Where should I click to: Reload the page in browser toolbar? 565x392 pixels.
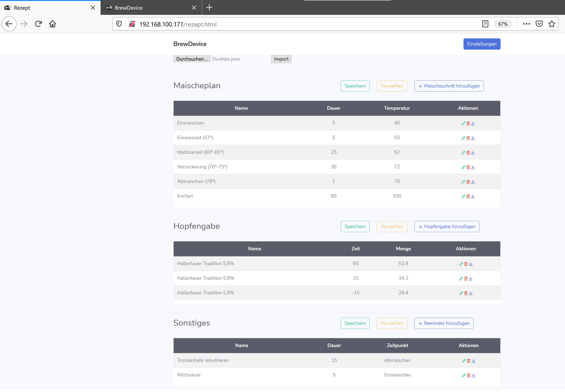point(38,24)
